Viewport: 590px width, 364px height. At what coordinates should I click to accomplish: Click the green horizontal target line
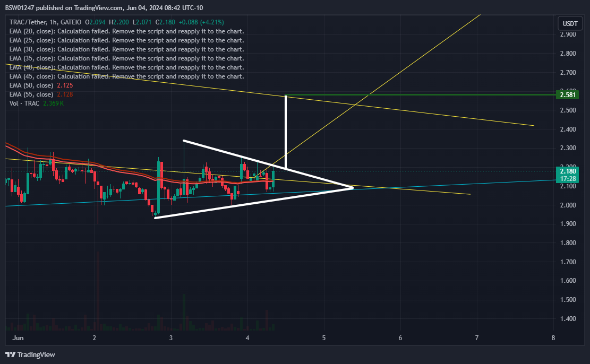click(421, 95)
